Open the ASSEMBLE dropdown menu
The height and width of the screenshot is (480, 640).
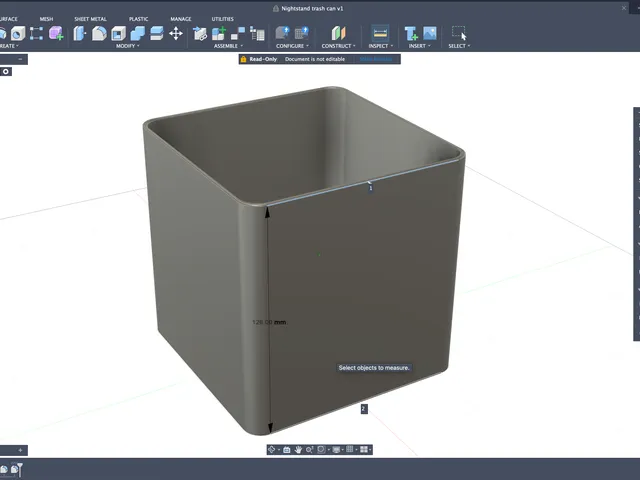228,46
